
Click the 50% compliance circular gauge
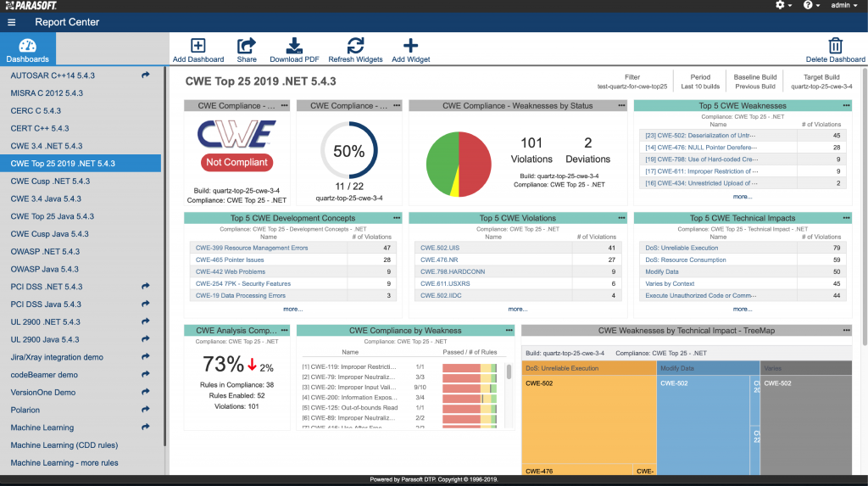[348, 150]
